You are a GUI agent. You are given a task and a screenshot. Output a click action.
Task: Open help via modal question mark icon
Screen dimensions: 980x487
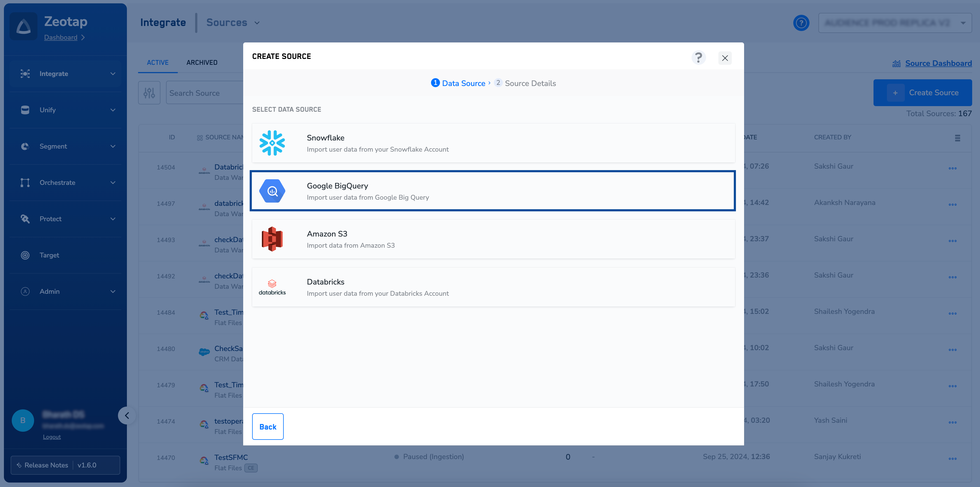699,58
